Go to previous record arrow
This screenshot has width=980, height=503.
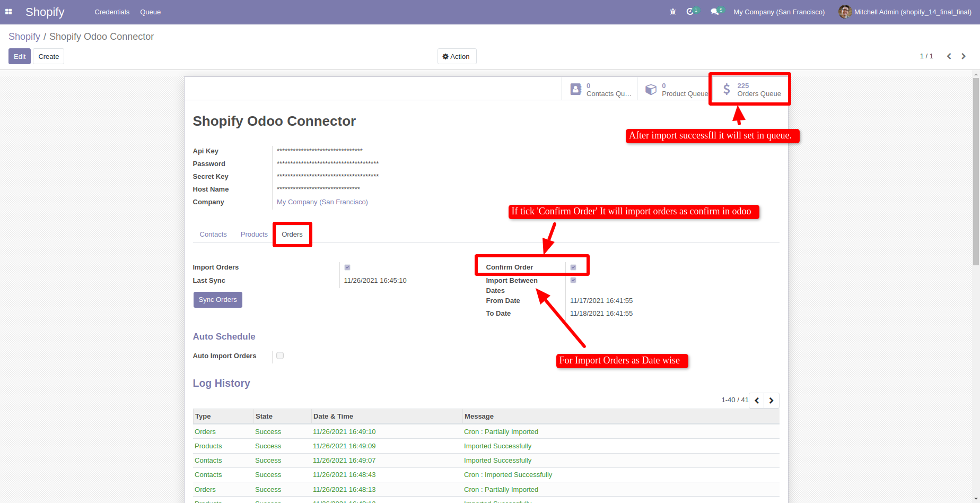click(x=949, y=56)
